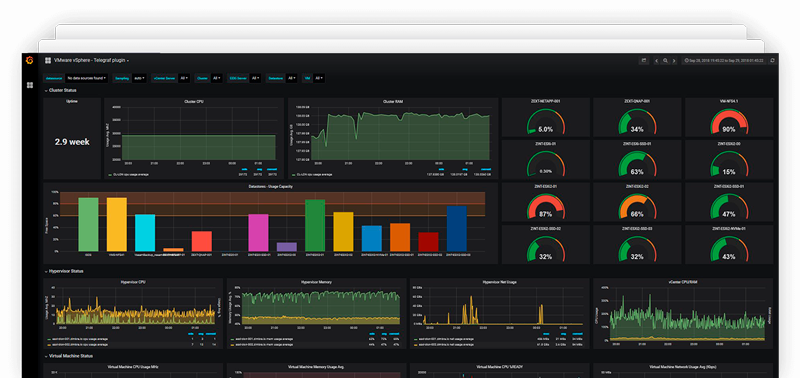
Task: Click the Hypervisor CPU panel title
Action: pos(133,282)
